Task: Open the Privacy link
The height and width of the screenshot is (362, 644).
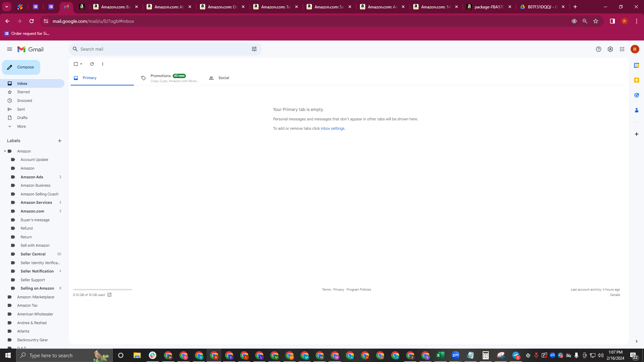Action: pos(338,290)
